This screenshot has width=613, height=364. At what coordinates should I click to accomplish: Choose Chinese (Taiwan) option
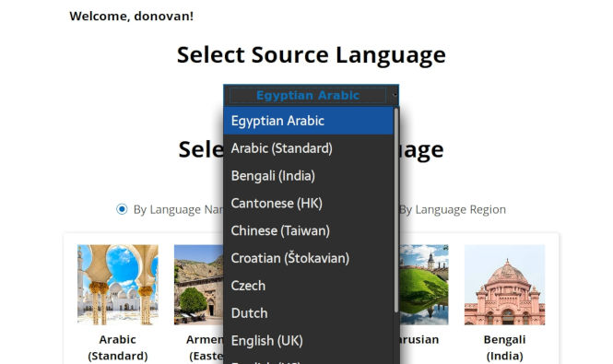(309, 230)
